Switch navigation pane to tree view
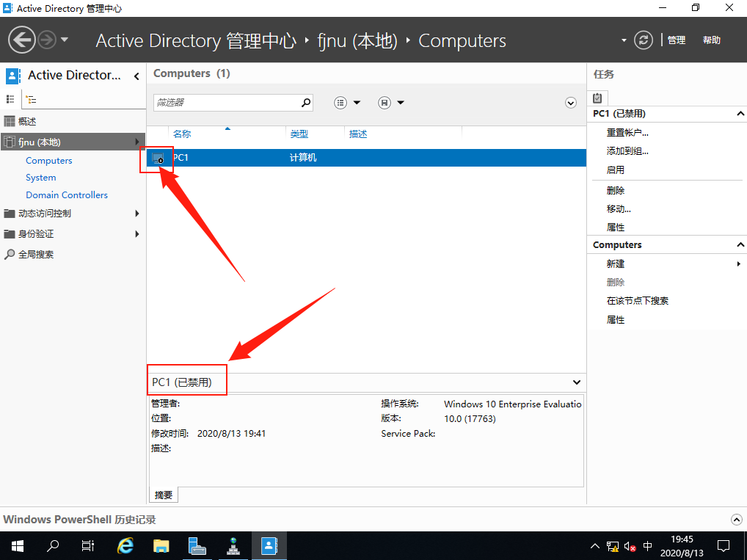The height and width of the screenshot is (560, 747). pyautogui.click(x=31, y=99)
